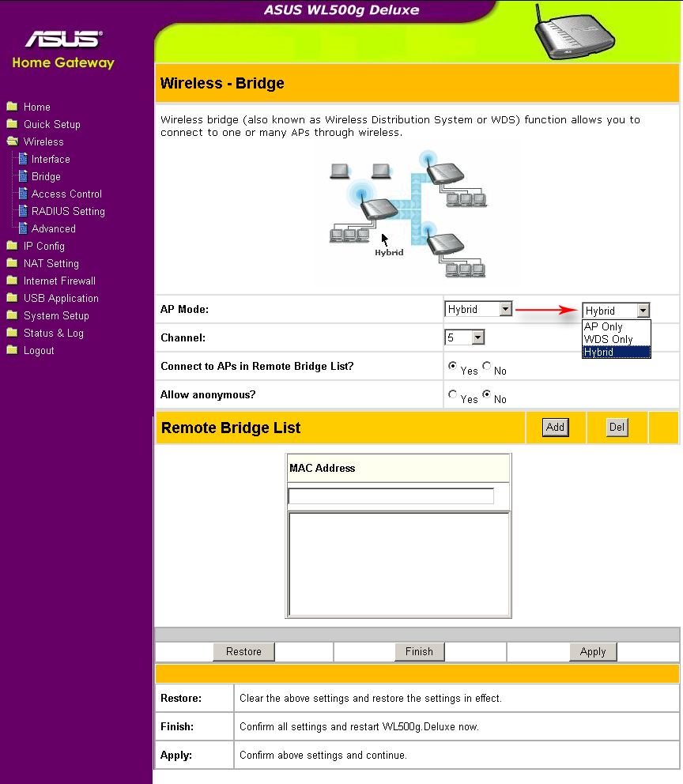Click inside the MAC address list box

[398, 564]
